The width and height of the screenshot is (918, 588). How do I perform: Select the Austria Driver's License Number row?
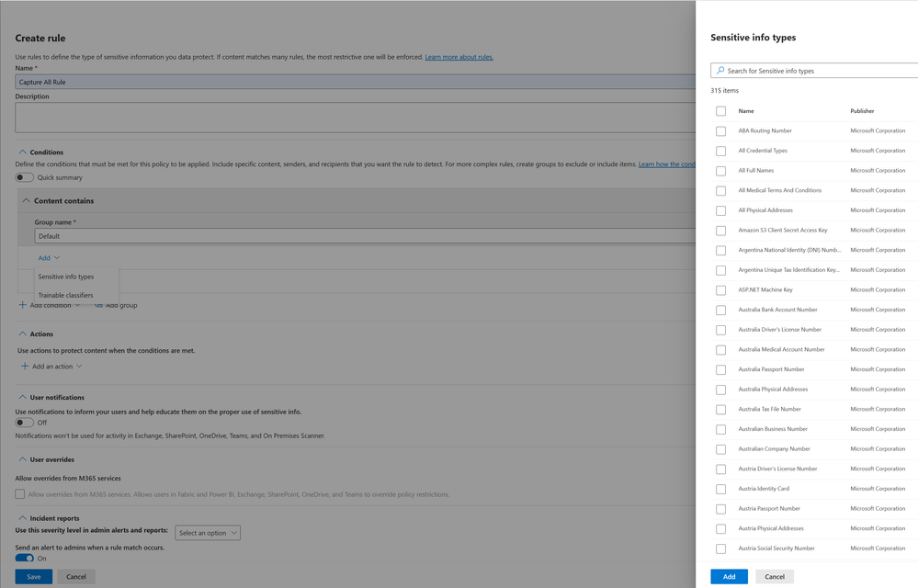[x=814, y=469]
